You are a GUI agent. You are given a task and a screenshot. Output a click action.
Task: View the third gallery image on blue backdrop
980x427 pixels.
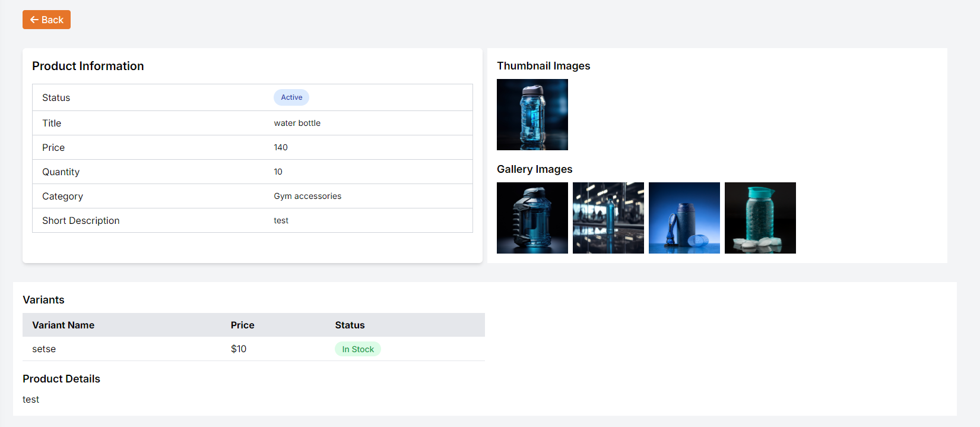click(684, 218)
